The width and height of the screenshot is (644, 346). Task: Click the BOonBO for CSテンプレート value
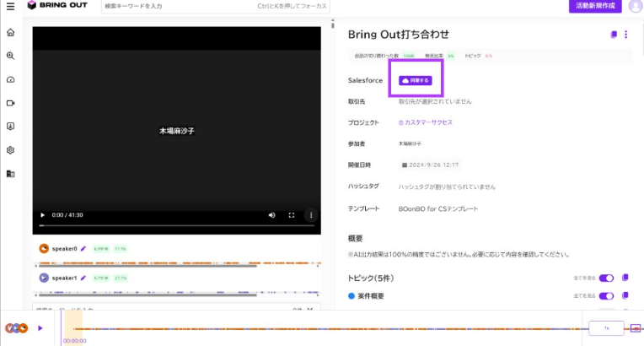point(437,208)
